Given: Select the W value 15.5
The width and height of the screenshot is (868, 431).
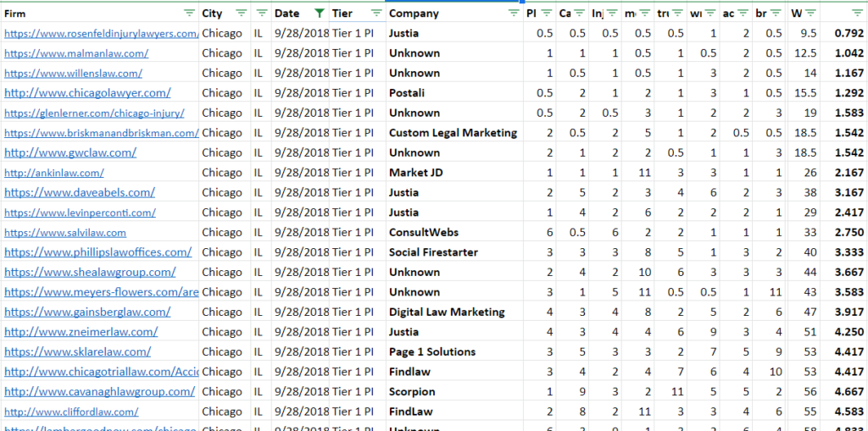Looking at the screenshot, I should click(805, 93).
